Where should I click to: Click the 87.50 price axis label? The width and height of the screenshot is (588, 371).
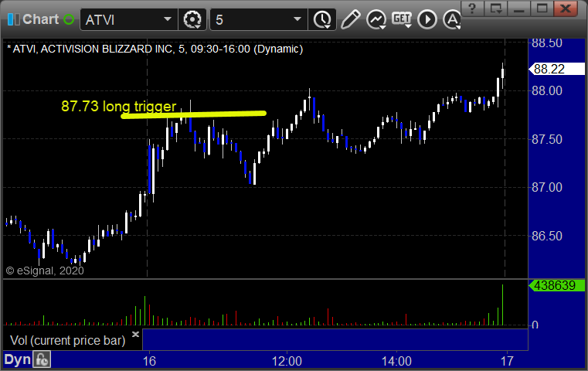point(547,140)
